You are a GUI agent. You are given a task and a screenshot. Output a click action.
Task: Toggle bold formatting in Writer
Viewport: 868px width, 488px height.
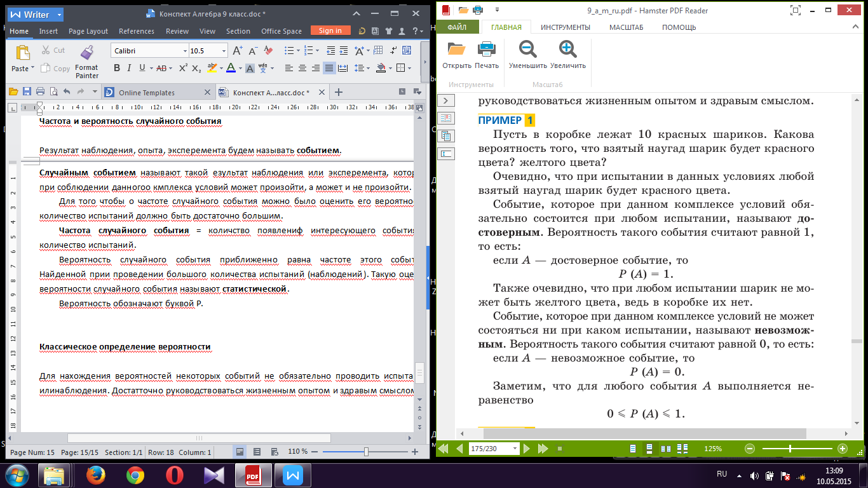117,68
